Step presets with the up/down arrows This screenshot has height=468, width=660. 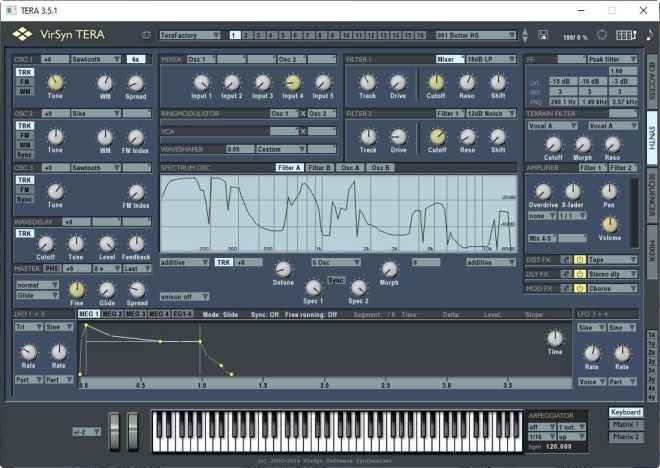[525, 35]
